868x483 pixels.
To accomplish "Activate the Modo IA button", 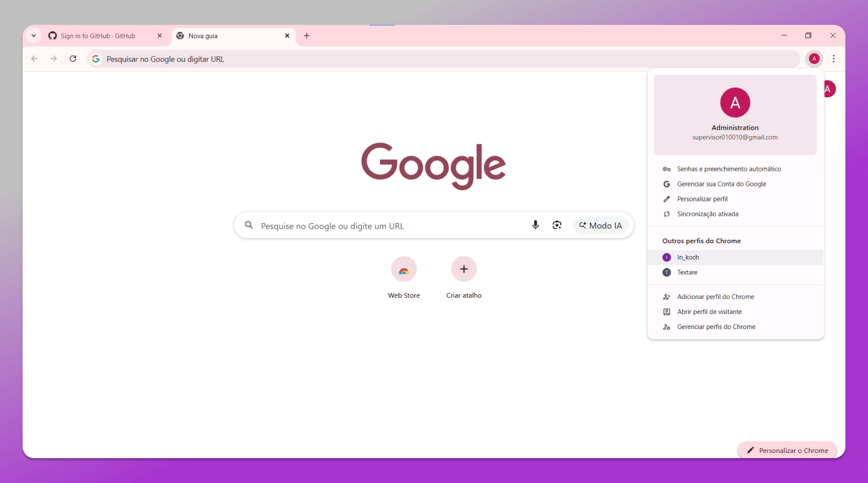I will [x=601, y=225].
